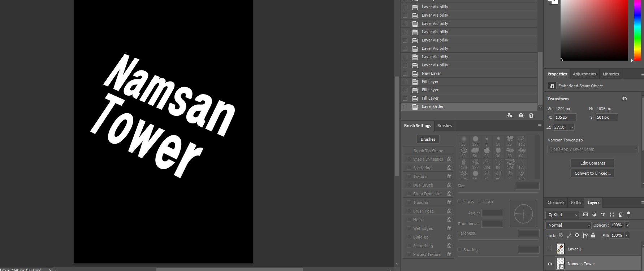The height and width of the screenshot is (271, 644).
Task: Enable the Transfer checkbox
Action: 409,202
